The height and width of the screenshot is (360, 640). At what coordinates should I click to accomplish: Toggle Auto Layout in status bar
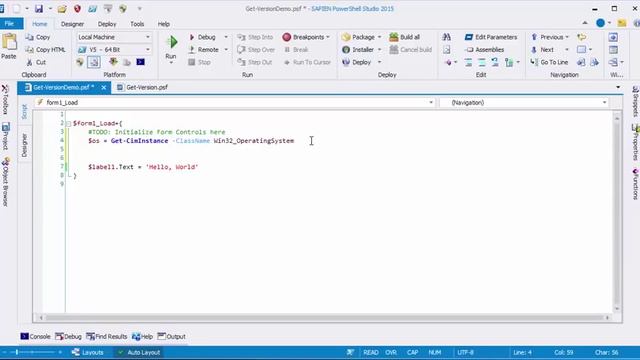point(139,352)
